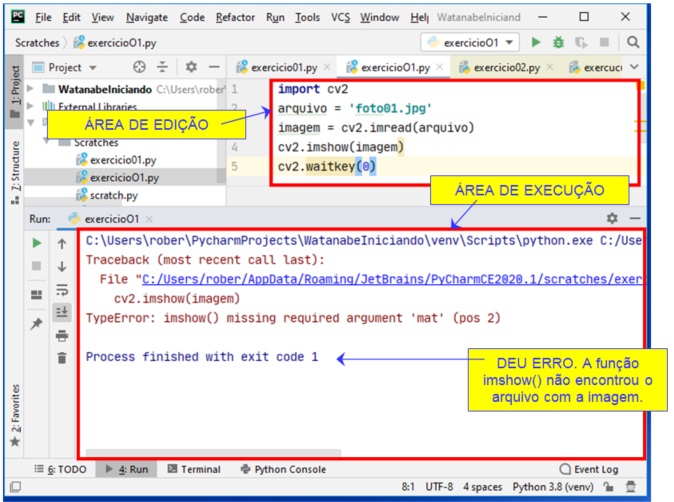Open the Refactor menu

(x=235, y=18)
